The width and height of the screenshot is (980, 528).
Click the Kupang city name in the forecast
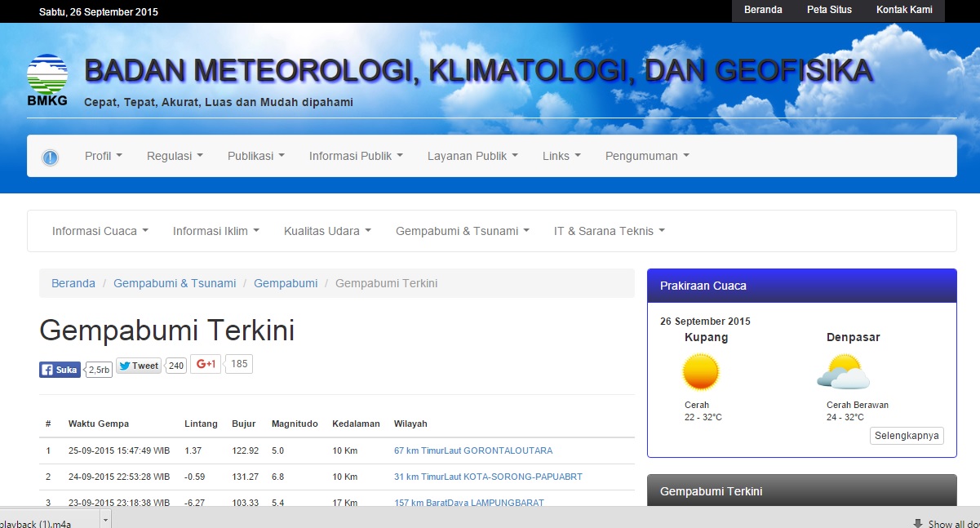[707, 337]
